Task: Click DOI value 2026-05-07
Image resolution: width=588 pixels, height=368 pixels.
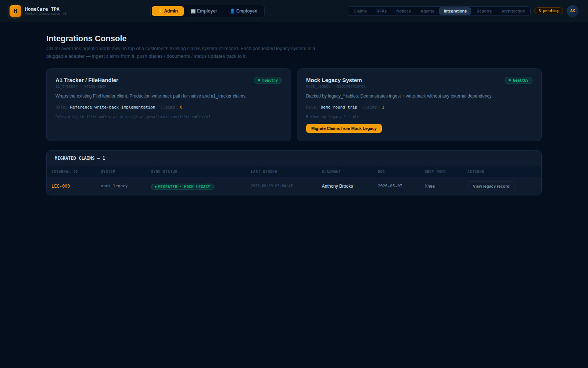Action: point(390,186)
